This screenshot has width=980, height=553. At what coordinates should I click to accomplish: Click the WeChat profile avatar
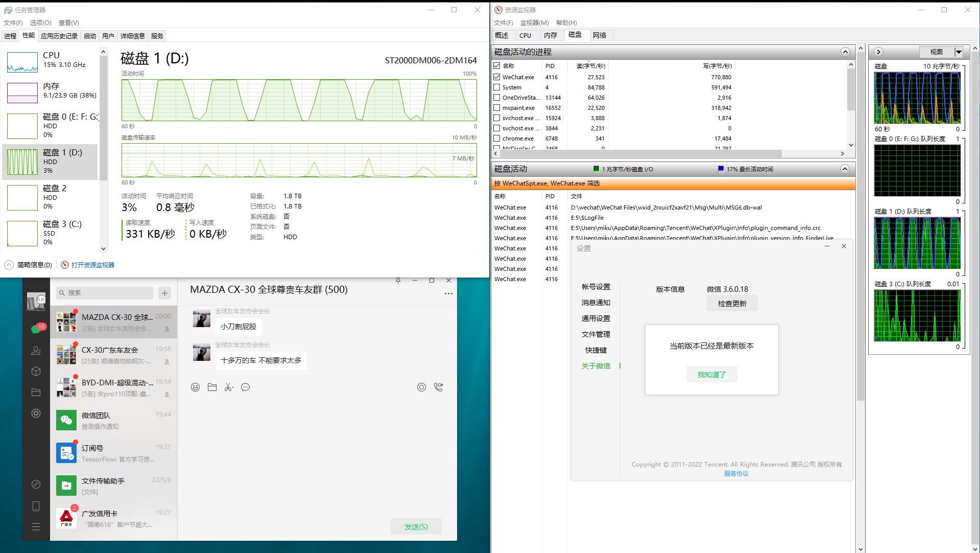click(x=36, y=302)
